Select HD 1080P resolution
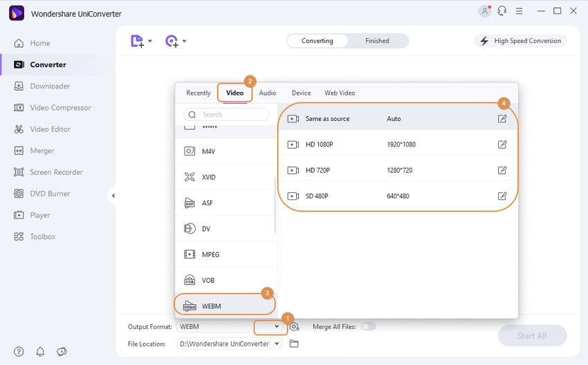The height and width of the screenshot is (365, 588). coord(398,144)
